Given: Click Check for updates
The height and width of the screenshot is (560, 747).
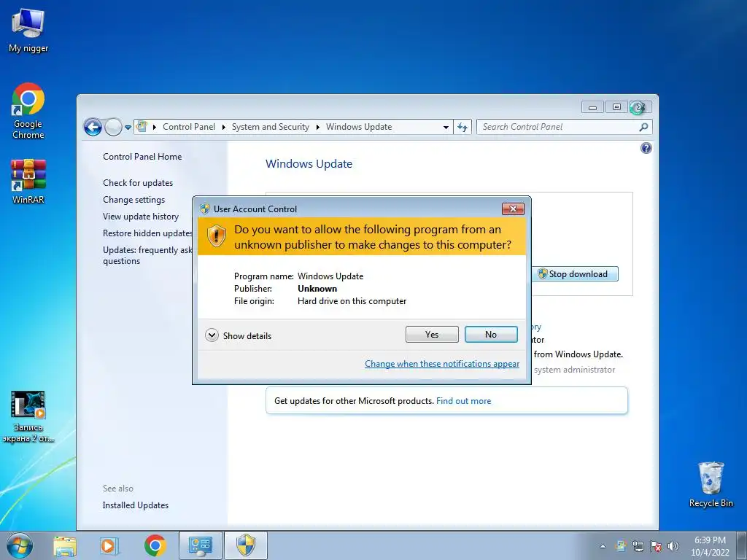Looking at the screenshot, I should pos(138,183).
